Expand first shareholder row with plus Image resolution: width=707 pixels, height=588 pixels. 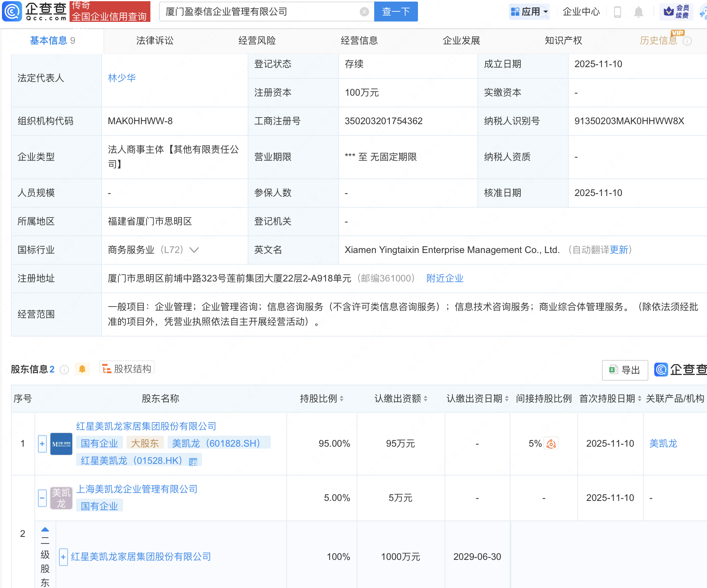click(42, 444)
